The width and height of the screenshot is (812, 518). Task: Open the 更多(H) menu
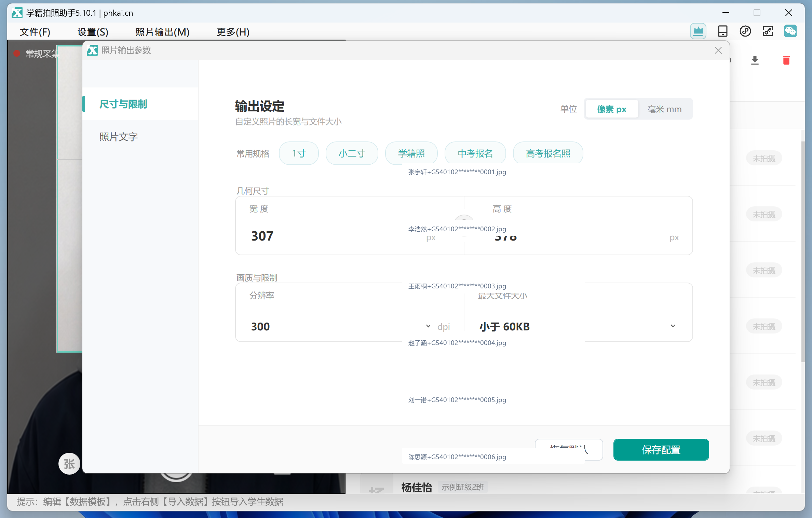click(x=233, y=32)
